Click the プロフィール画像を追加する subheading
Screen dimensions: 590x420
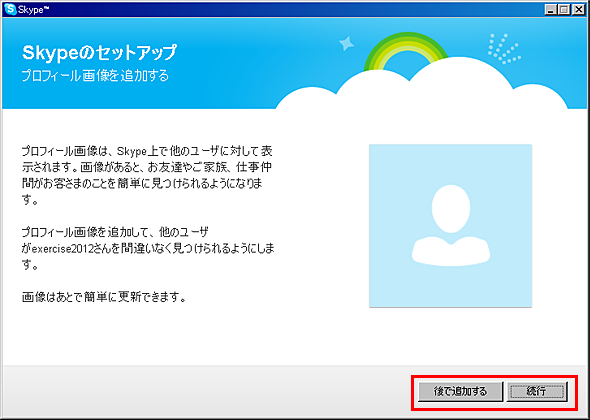coord(95,76)
